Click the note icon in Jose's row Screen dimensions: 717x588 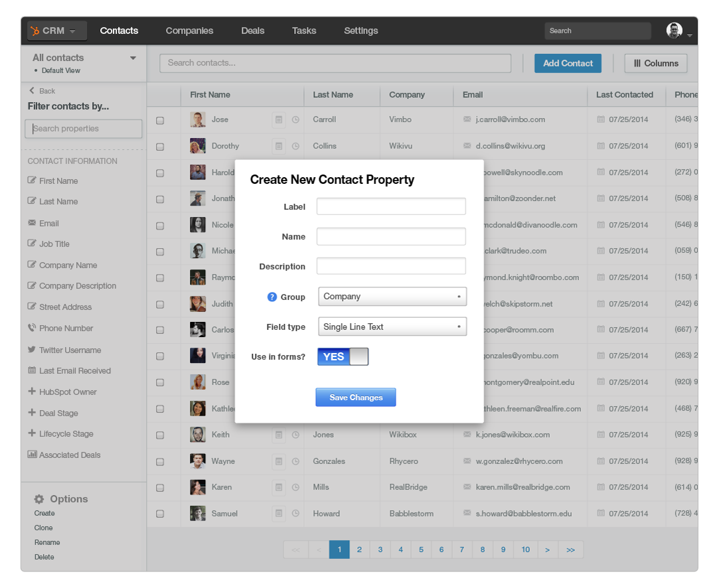click(279, 119)
